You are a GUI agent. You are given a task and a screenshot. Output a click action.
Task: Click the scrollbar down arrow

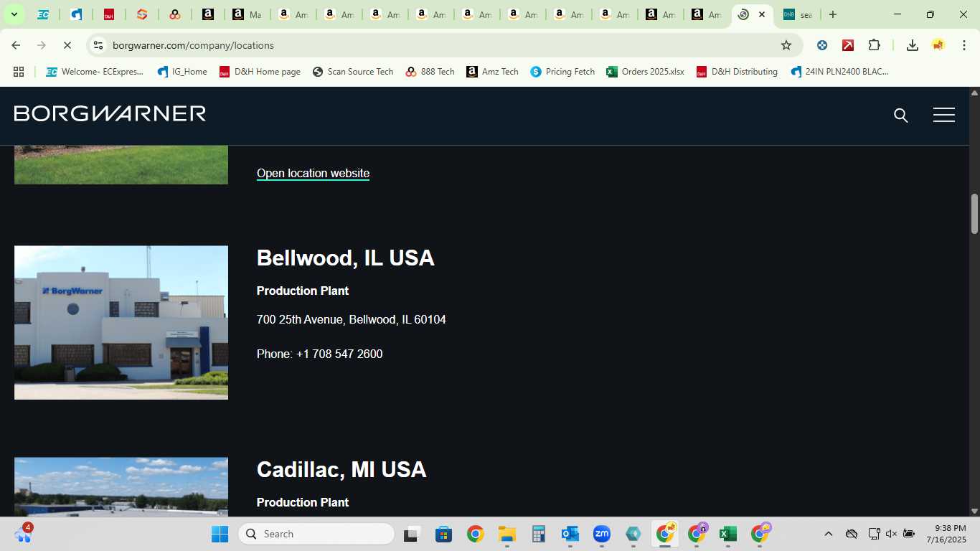point(974,511)
